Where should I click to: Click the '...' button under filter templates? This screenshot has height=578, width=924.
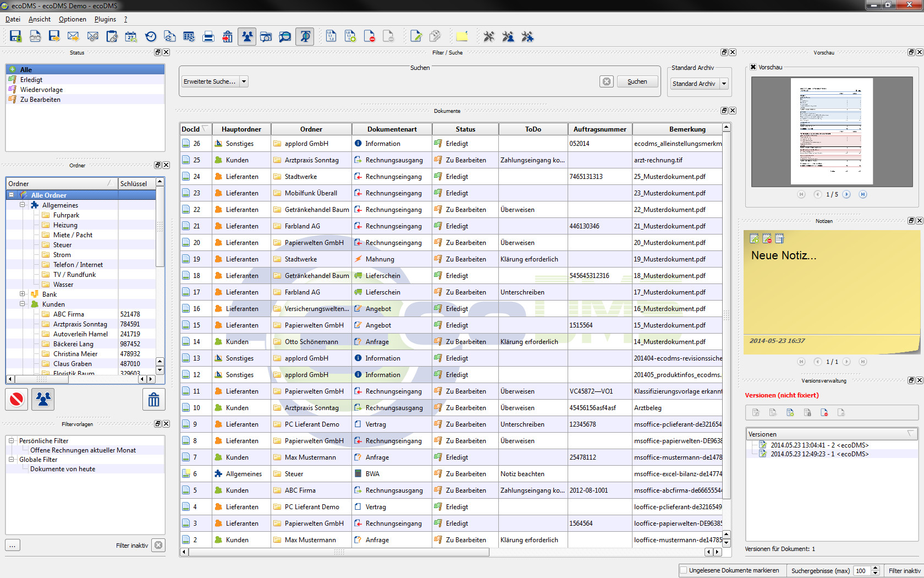pos(13,546)
